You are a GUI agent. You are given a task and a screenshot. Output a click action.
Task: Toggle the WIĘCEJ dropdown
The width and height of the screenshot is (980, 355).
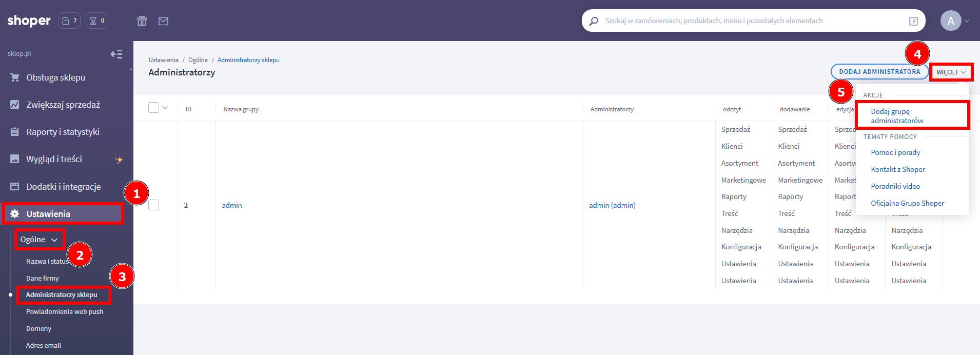[951, 72]
